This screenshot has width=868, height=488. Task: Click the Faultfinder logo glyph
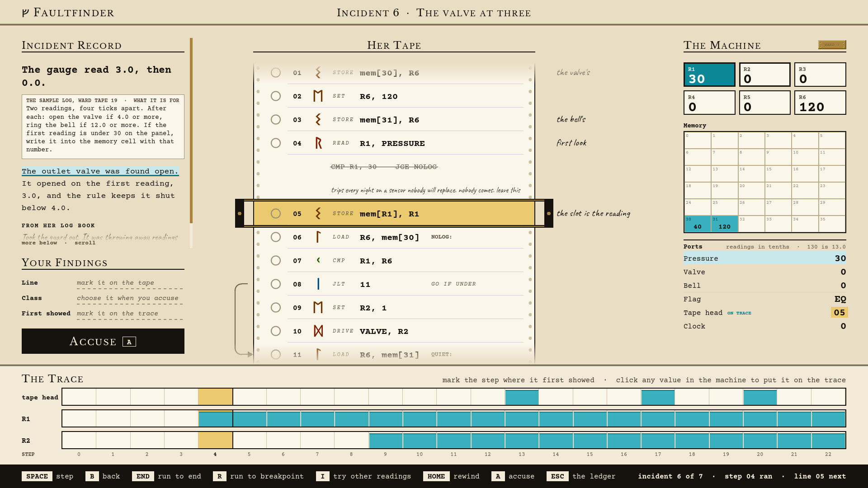pos(26,13)
